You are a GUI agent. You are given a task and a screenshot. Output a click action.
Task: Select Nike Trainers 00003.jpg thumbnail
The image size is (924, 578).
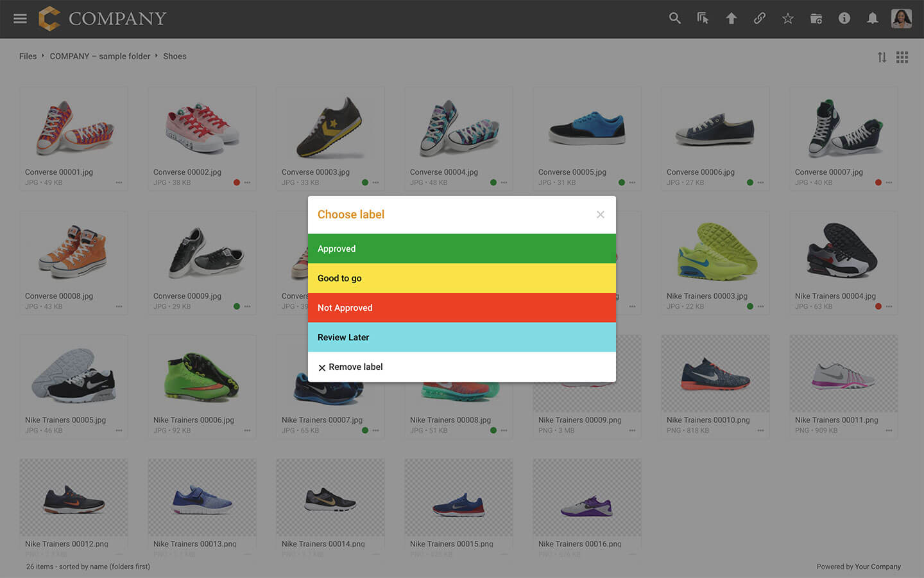[715, 250]
